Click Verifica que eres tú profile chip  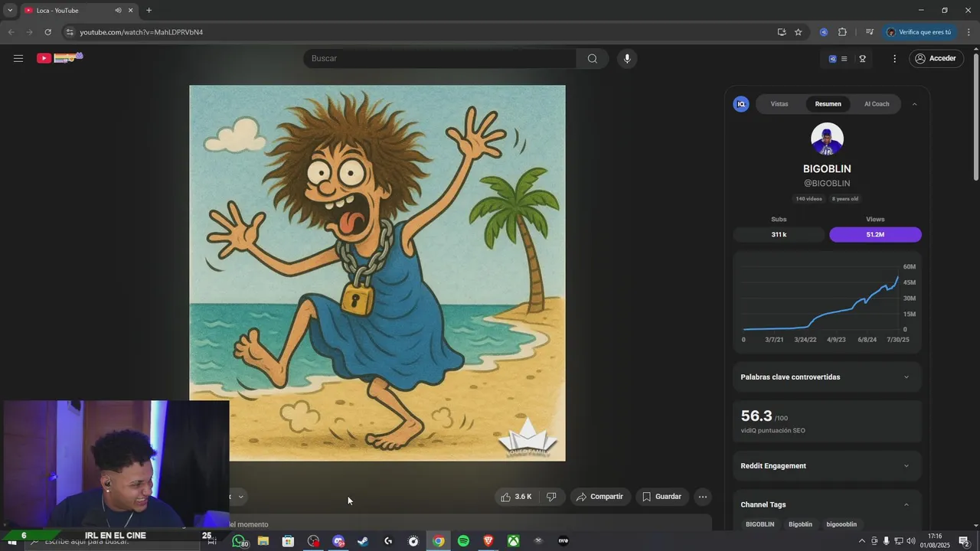coord(919,32)
